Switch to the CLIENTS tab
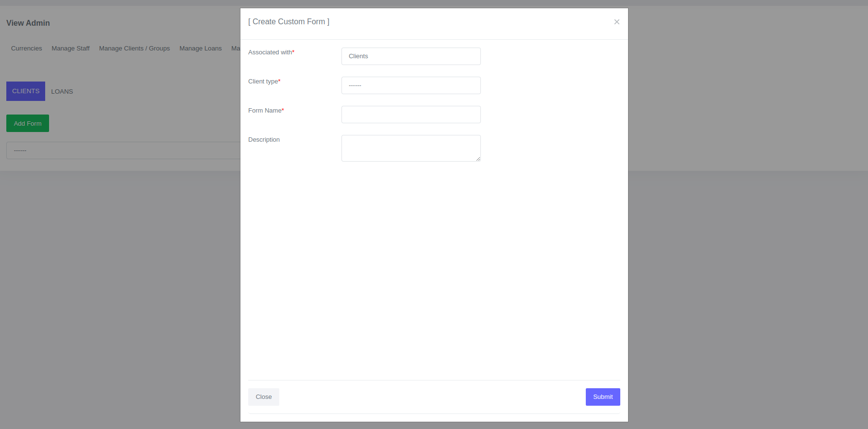Screen dimensions: 868x429 pyautogui.click(x=26, y=91)
